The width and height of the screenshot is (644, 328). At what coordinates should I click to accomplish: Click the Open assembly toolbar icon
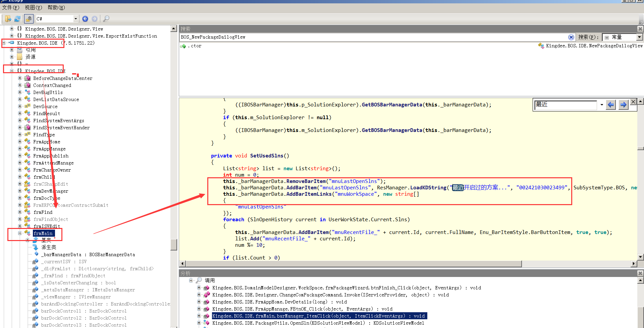coord(8,19)
